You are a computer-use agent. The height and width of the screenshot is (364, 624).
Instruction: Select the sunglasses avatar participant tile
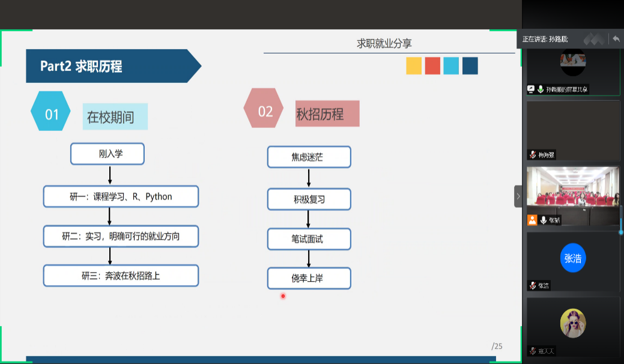point(573,324)
